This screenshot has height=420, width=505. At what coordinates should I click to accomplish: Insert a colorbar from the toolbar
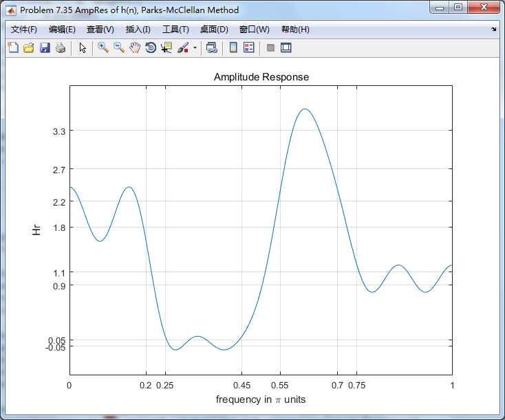[233, 47]
